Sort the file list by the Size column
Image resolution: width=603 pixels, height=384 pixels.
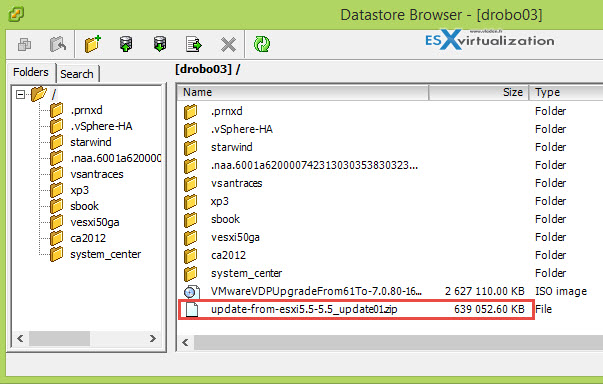[x=479, y=93]
